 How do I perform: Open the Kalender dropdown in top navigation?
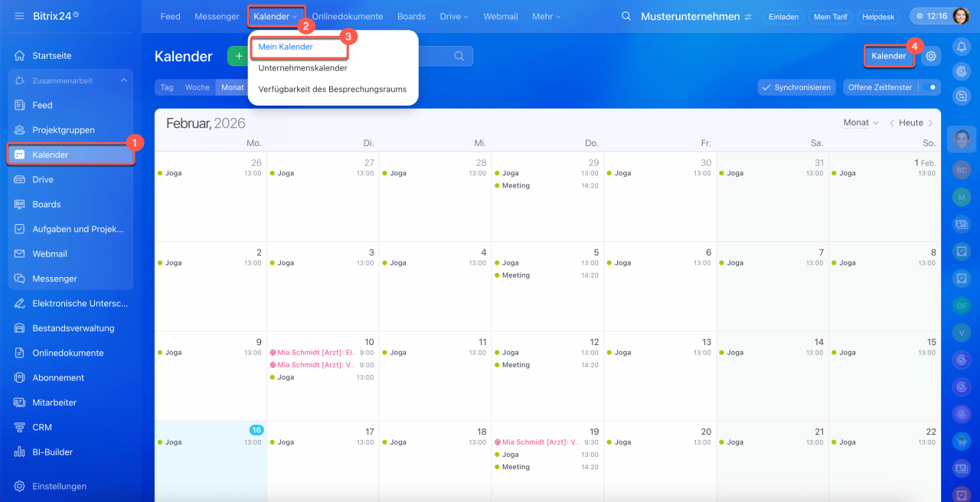(x=276, y=16)
